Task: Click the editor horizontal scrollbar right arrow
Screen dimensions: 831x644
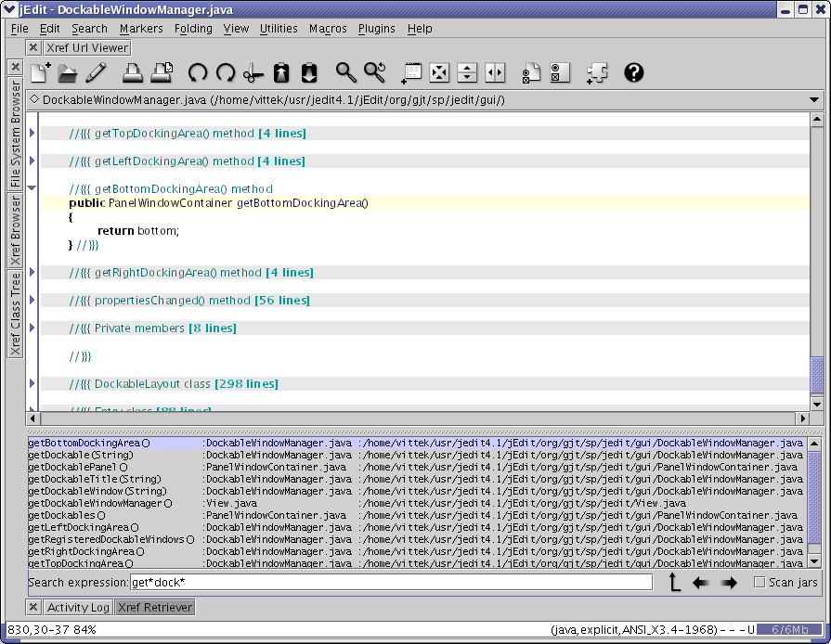Action: pyautogui.click(x=803, y=419)
